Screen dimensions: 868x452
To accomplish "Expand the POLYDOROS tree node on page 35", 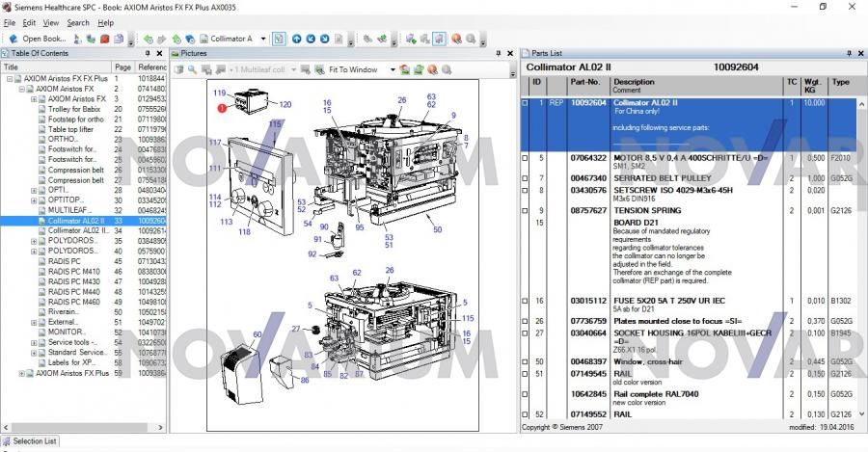I will click(34, 241).
